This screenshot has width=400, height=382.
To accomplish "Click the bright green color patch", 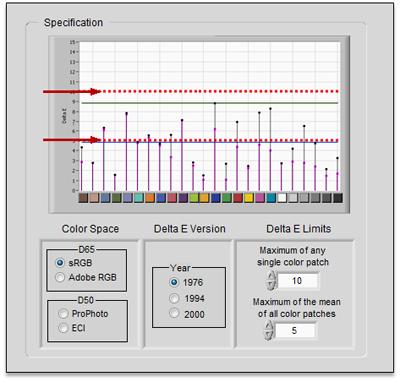I will point(227,198).
